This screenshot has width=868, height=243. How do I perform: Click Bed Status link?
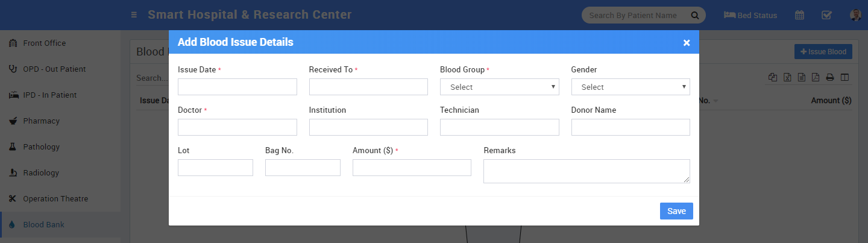(750, 15)
